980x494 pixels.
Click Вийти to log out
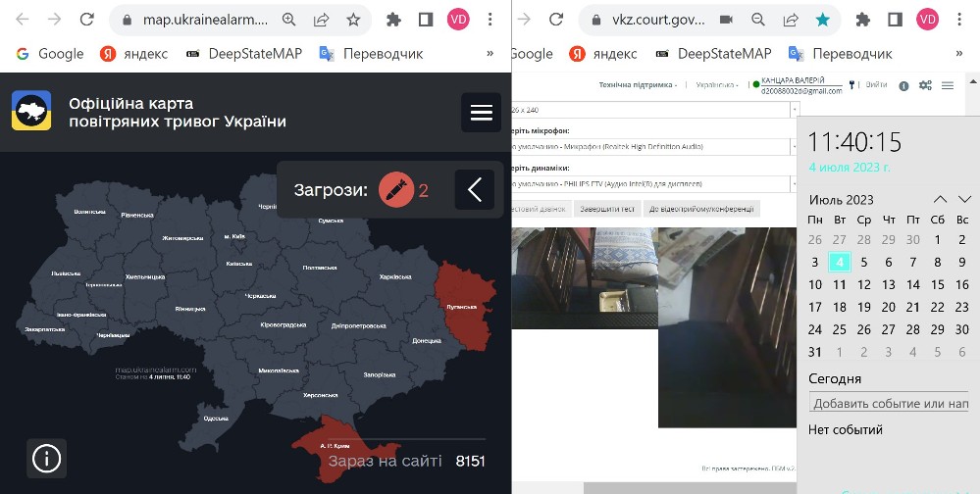[x=876, y=85]
